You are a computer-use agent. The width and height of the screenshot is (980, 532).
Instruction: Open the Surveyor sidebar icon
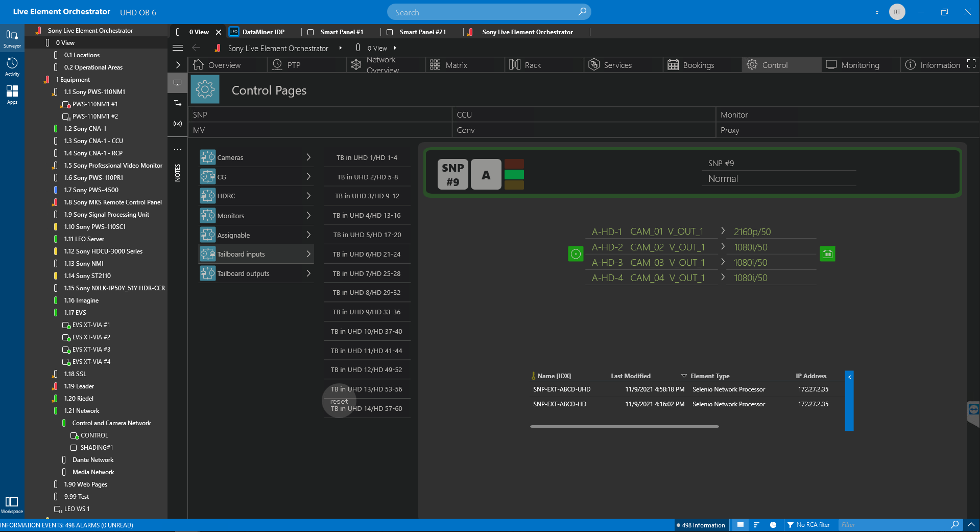point(12,38)
